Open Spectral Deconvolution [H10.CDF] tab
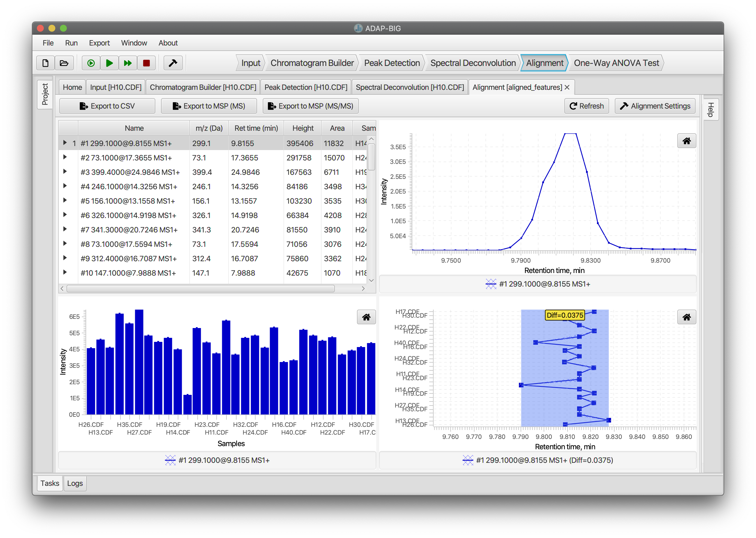756x538 pixels. (410, 87)
